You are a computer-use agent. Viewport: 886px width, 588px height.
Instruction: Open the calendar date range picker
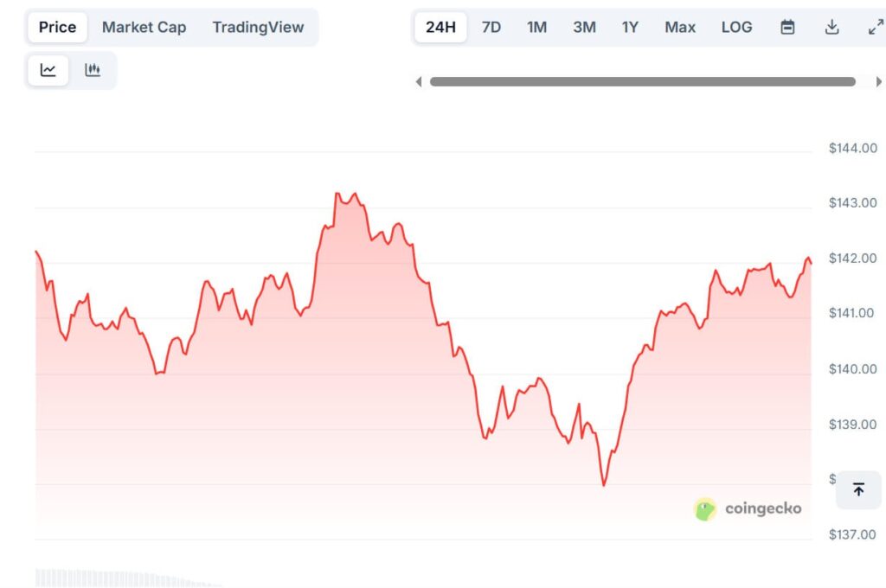787,27
